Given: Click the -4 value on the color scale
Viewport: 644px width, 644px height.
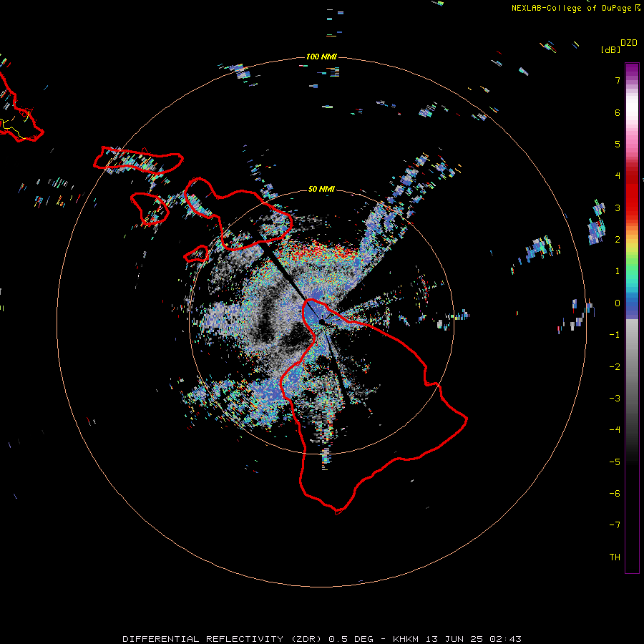Looking at the screenshot, I should 615,429.
